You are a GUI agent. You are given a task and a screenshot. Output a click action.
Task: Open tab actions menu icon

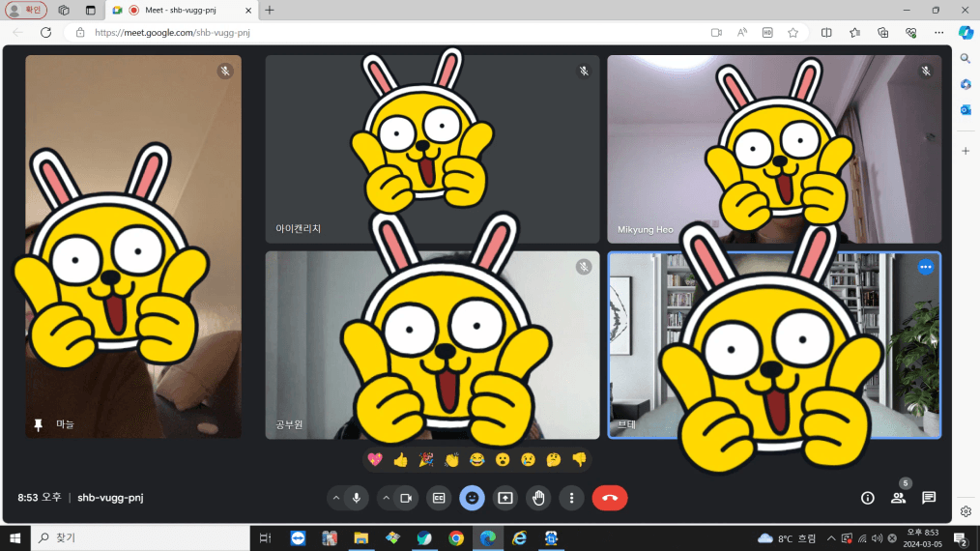pos(91,10)
